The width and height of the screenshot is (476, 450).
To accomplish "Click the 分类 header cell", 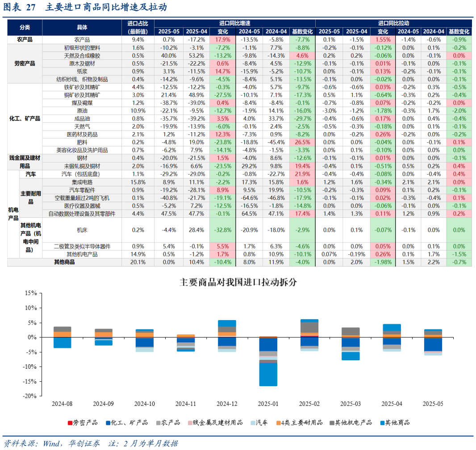I will coord(25,27).
